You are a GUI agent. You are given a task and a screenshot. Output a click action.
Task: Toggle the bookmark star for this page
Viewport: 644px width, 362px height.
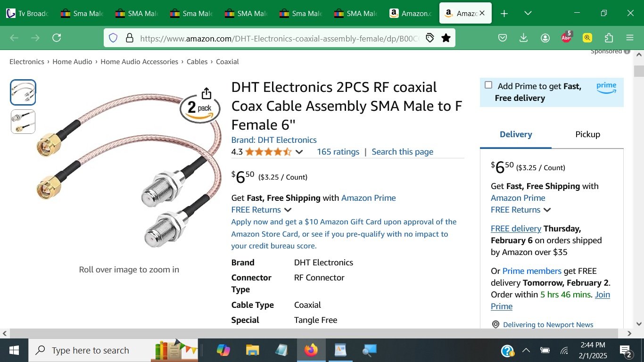pyautogui.click(x=446, y=38)
